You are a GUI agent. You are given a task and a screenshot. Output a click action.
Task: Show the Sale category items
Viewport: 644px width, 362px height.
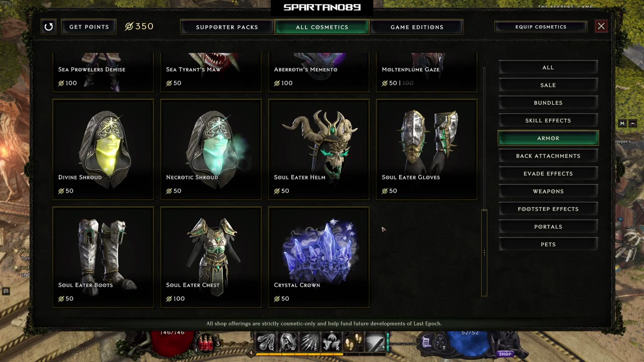click(x=548, y=85)
